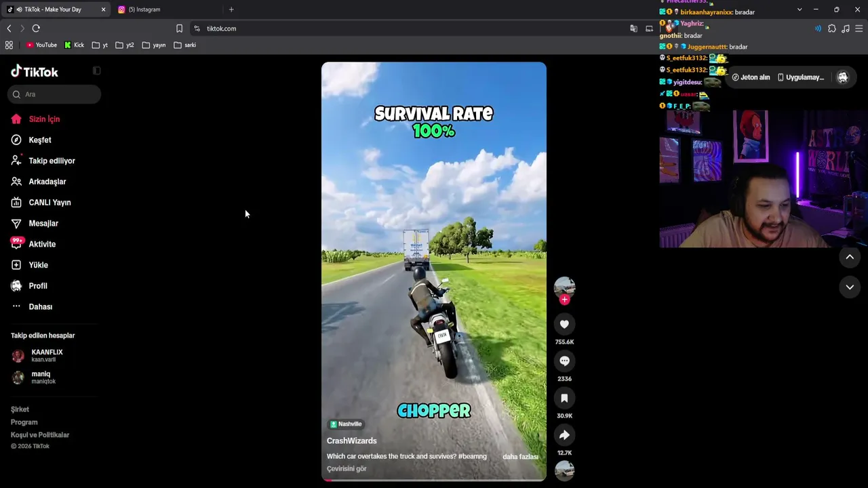868x488 pixels.
Task: Expand the Program footer section
Action: (x=24, y=422)
